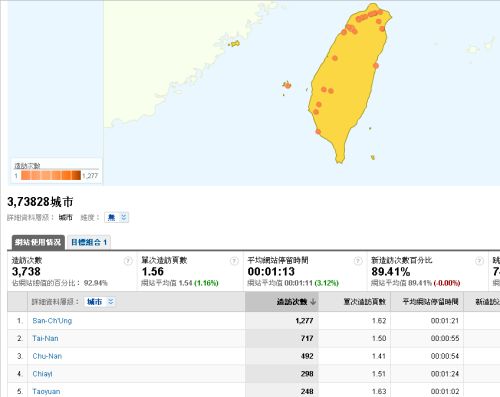Select the 00:01:24 time cell
Screen dimensions: 500x397
(x=427, y=374)
